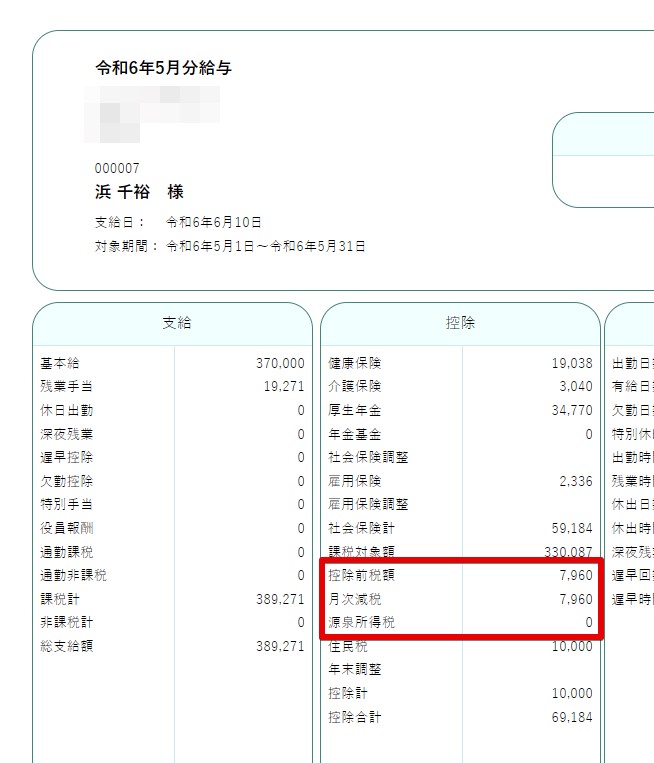Screen dimensions: 654x763
Task: Click deduction total 69,184
Action: 572,717
